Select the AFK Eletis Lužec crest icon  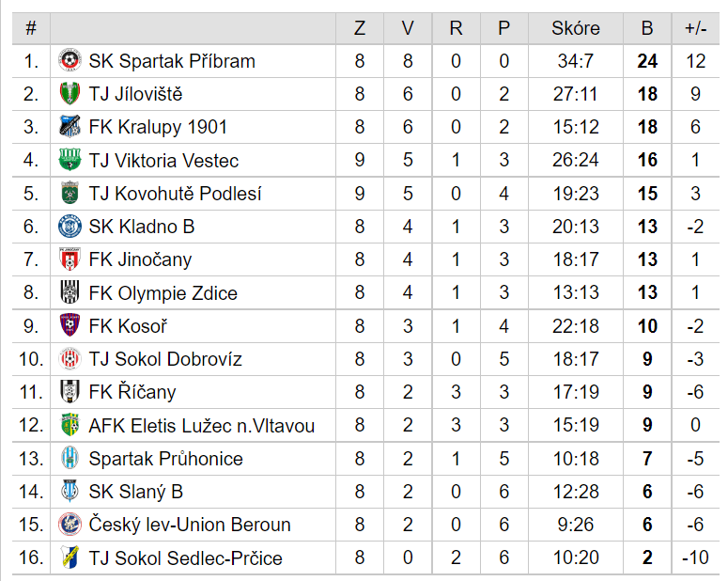70,425
